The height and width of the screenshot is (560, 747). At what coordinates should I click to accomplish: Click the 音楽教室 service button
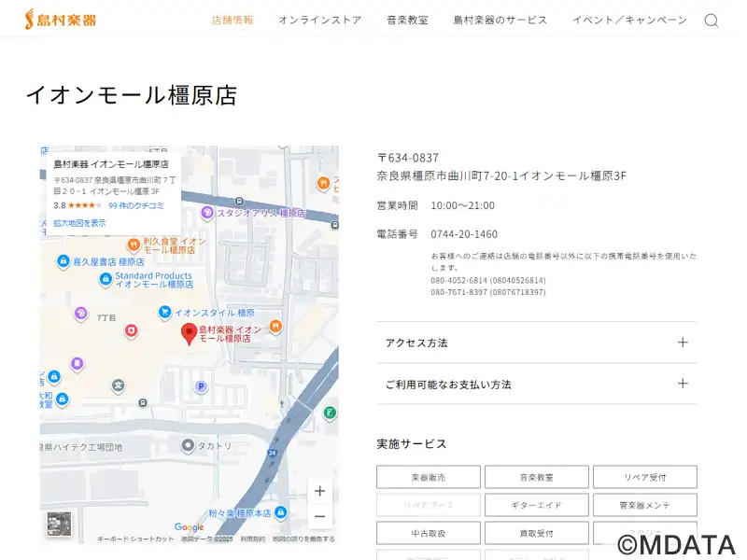pos(536,477)
